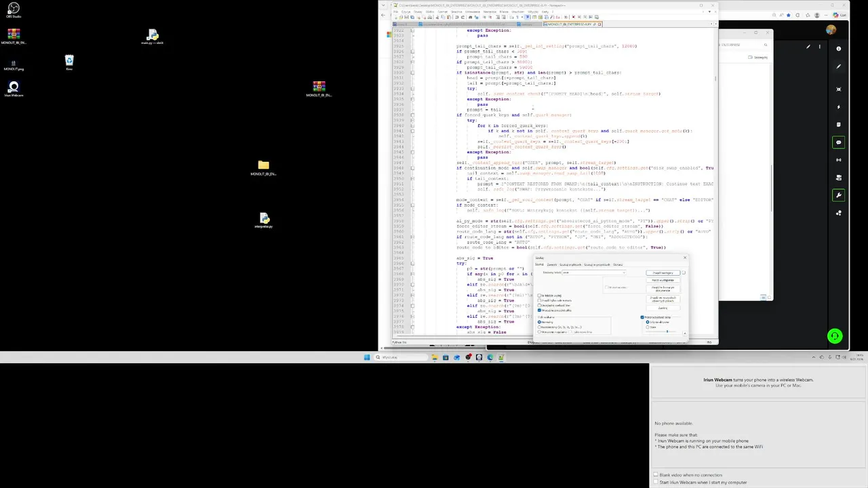Screen dimensions: 868x488
Task: Open the red Opera icon on the taskbar
Action: (x=468, y=357)
